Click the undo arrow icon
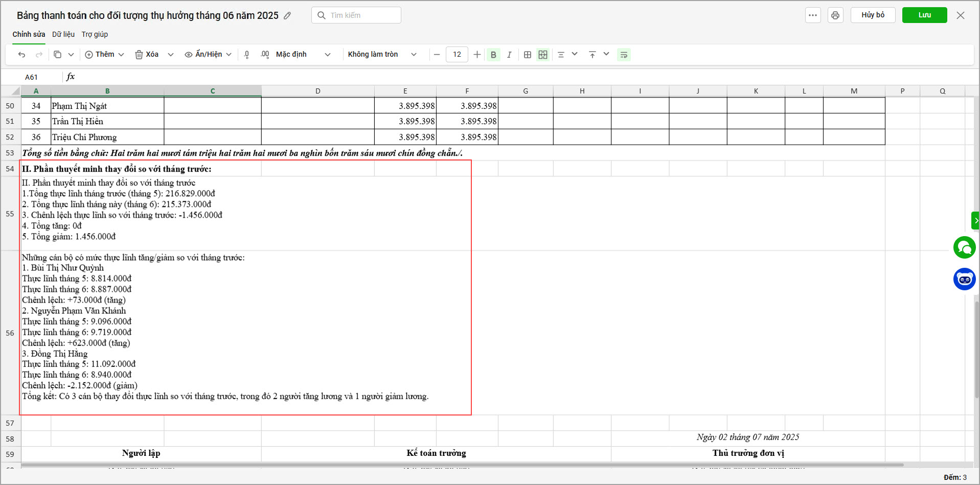 coord(21,55)
